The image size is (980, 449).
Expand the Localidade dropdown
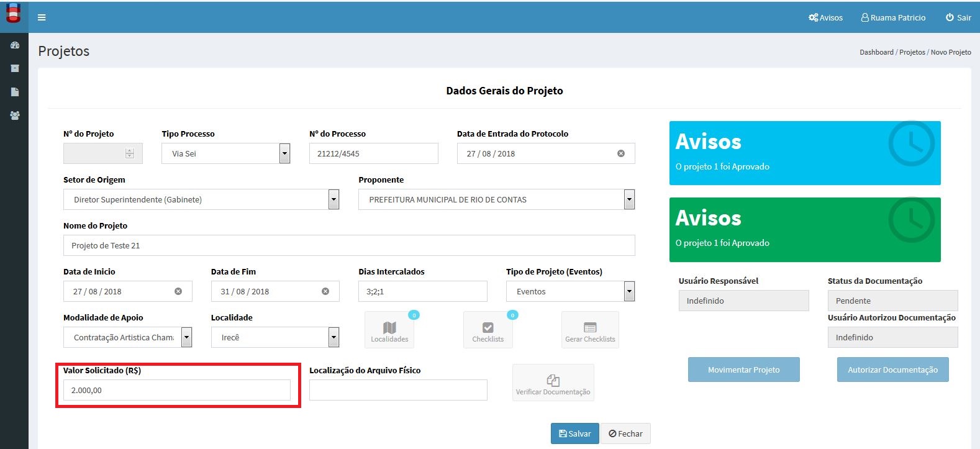tap(275, 337)
